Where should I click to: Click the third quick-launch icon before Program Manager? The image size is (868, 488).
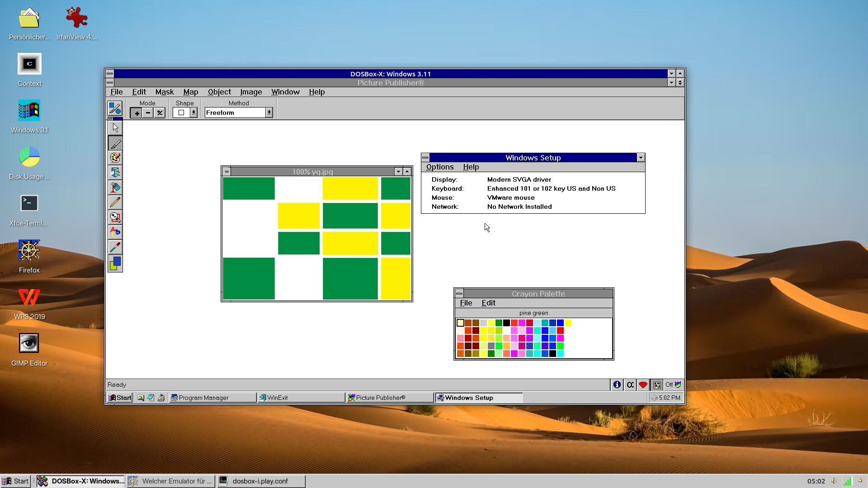[161, 398]
